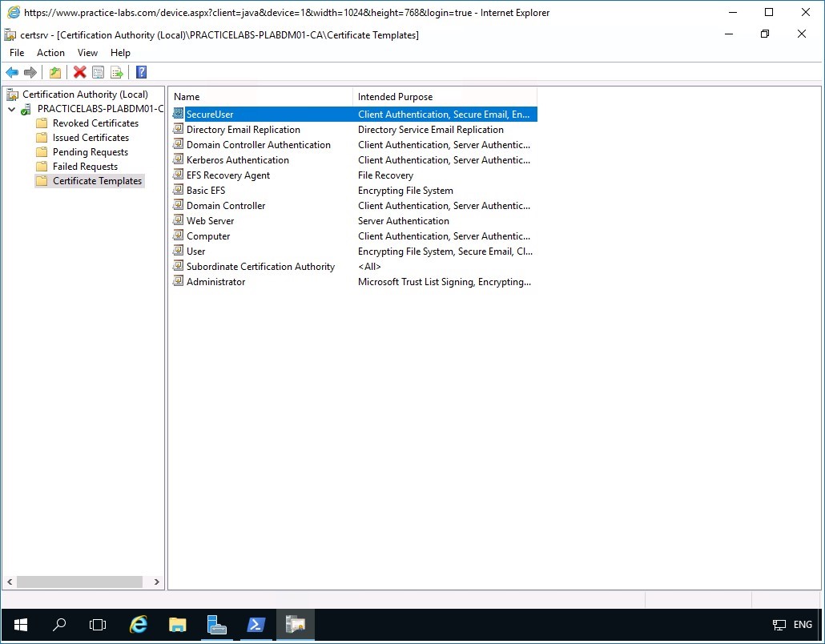Open File Explorer from taskbar
This screenshot has height=644, width=825.
pos(177,625)
